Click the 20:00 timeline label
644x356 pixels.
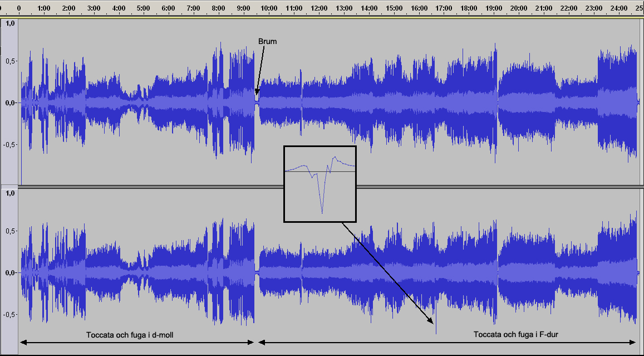tap(519, 8)
